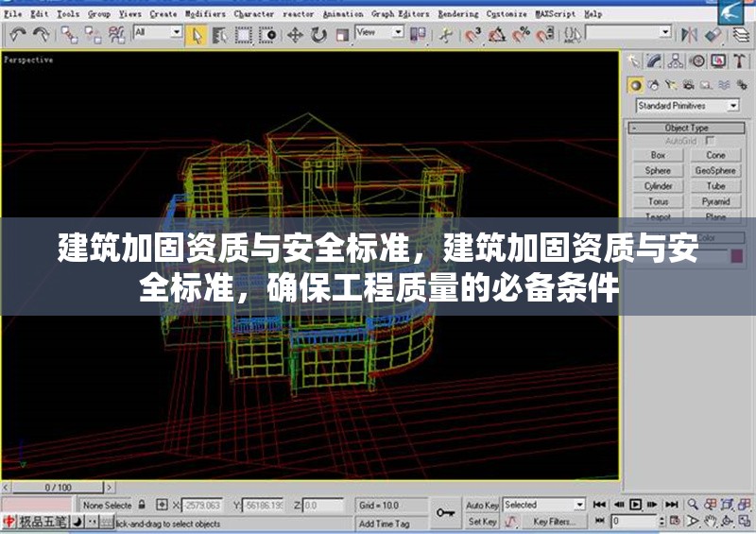Toggle the Percent Snap icon
Viewport: 756px width, 534px height.
521,35
